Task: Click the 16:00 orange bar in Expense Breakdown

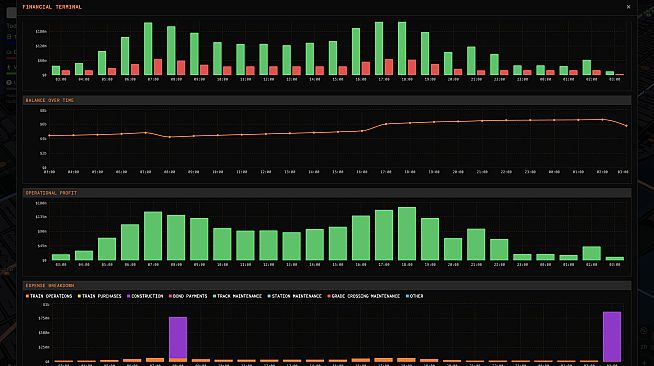Action: click(x=361, y=360)
